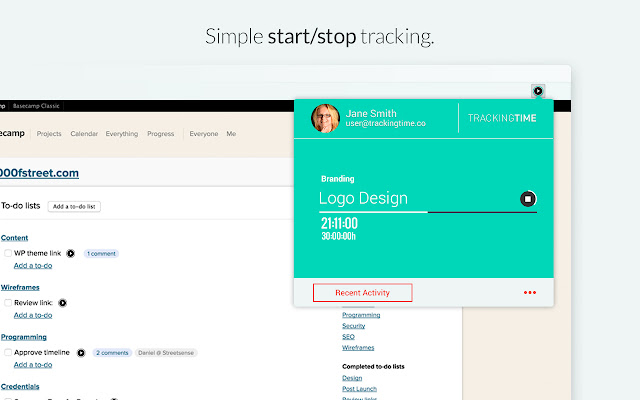Viewport: 640px width, 400px height.
Task: Open the 1 comment badge
Action: click(101, 254)
